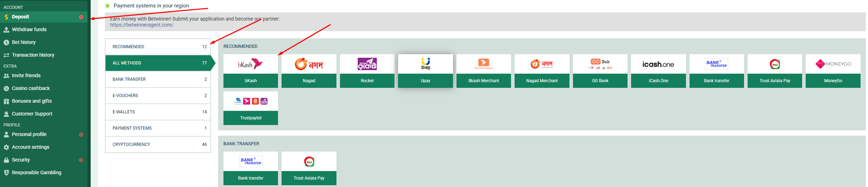The image size is (868, 187).
Task: Click the Responsible Gambling shield icon
Action: click(6, 173)
